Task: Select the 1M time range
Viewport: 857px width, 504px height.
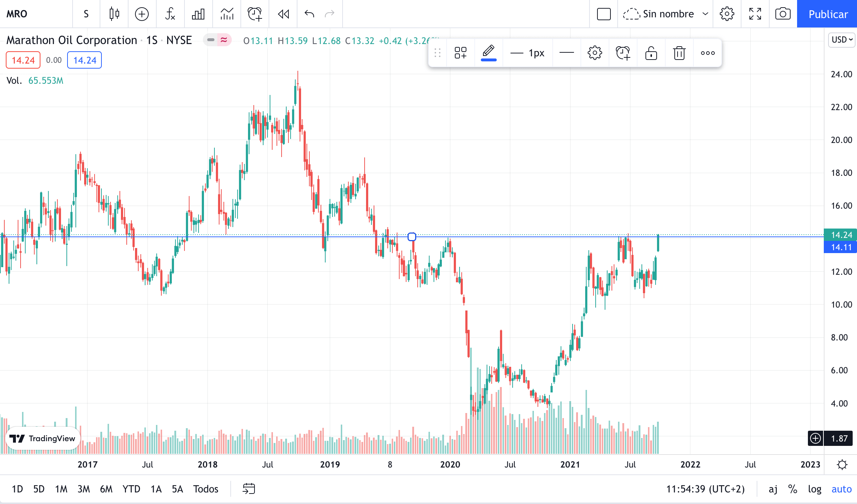Action: [x=61, y=489]
